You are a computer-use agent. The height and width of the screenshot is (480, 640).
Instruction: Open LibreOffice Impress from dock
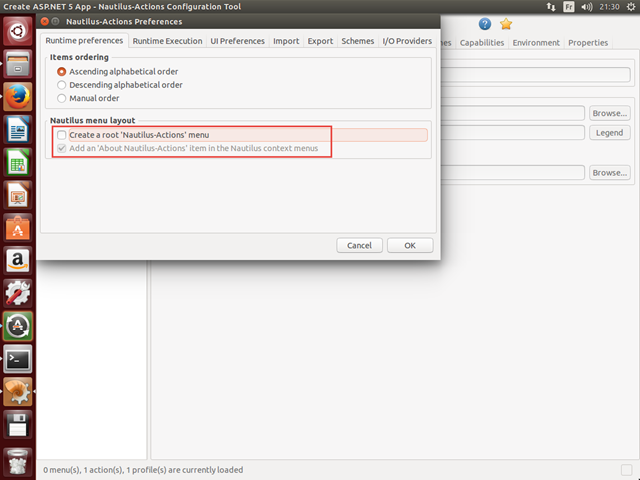click(x=18, y=195)
